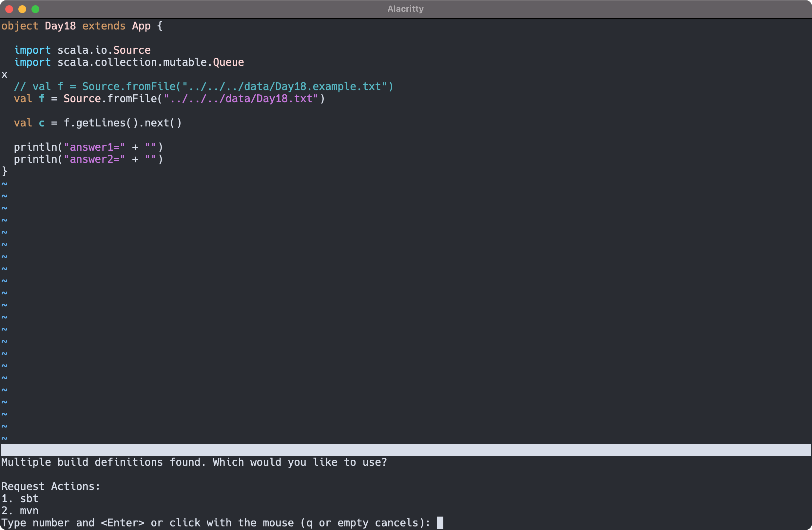
Task: Click the Alacritty window title
Action: [x=405, y=9]
